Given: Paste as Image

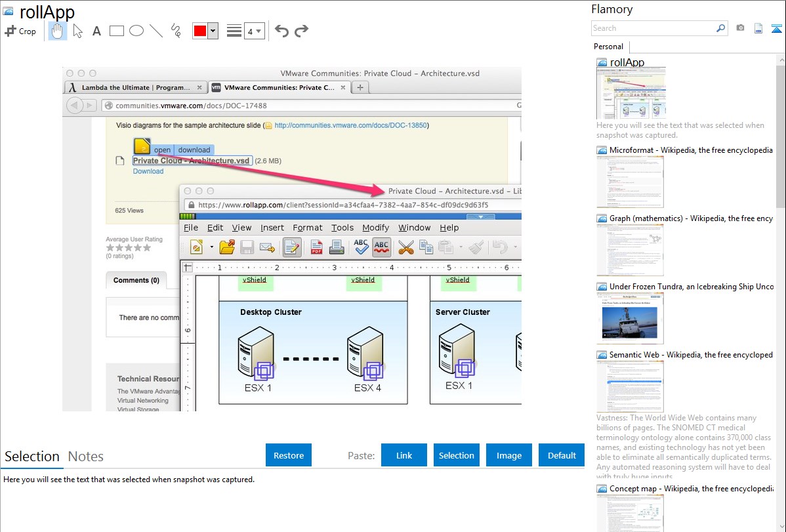Looking at the screenshot, I should point(508,455).
